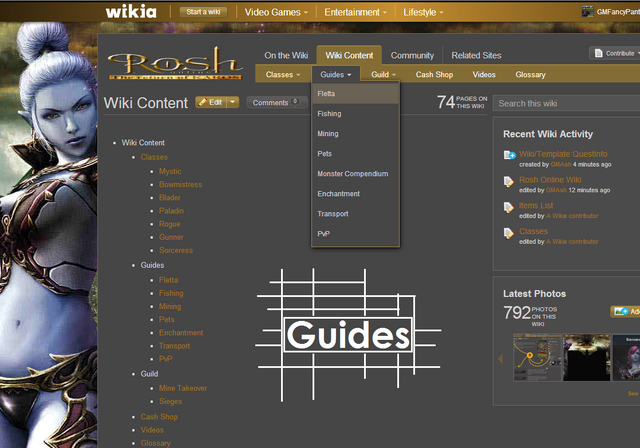
Task: Open GMAsh profile link under QuestInfo
Action: pyautogui.click(x=560, y=164)
